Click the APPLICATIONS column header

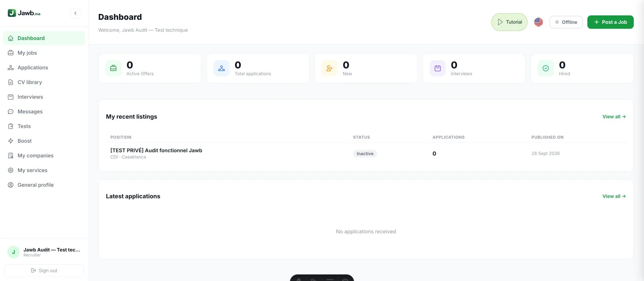[x=449, y=137]
